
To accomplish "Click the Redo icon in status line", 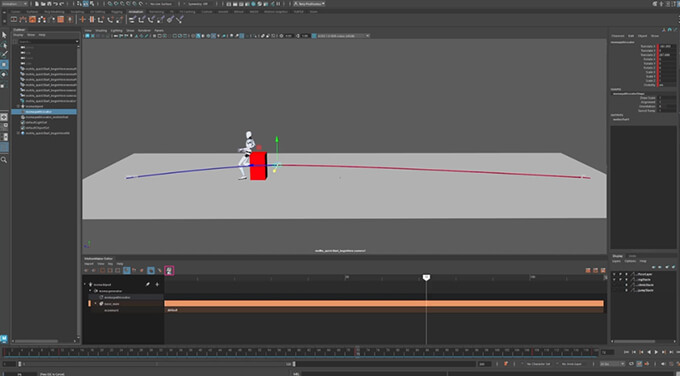I will click(61, 4).
